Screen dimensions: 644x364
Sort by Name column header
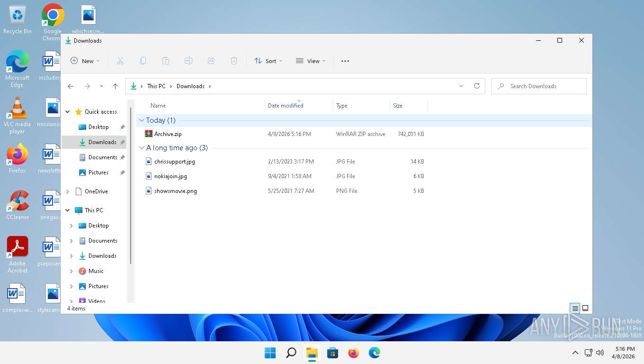(x=158, y=106)
